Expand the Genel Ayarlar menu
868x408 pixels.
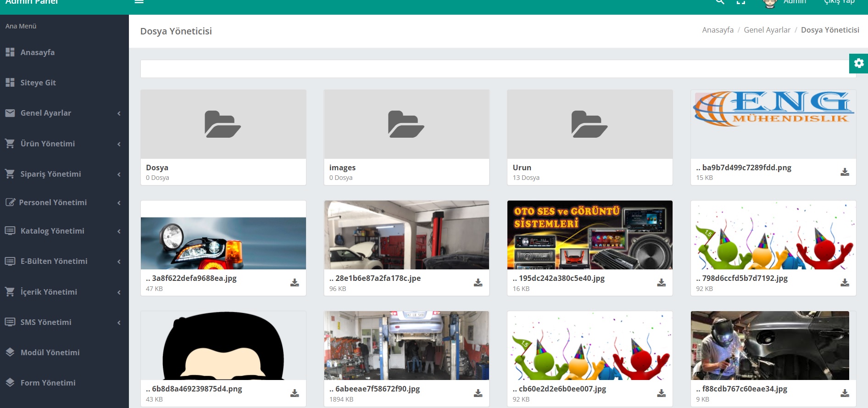coord(46,113)
